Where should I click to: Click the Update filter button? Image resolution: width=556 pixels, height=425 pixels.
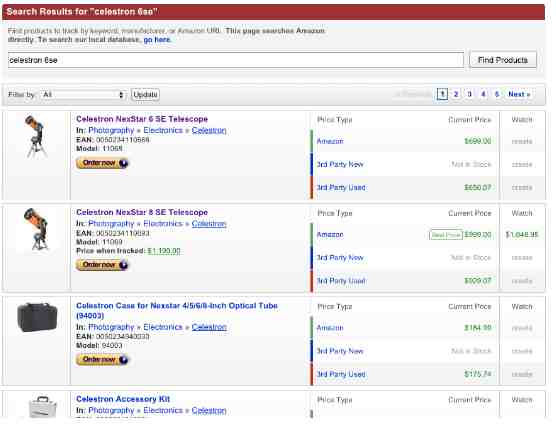pyautogui.click(x=145, y=95)
